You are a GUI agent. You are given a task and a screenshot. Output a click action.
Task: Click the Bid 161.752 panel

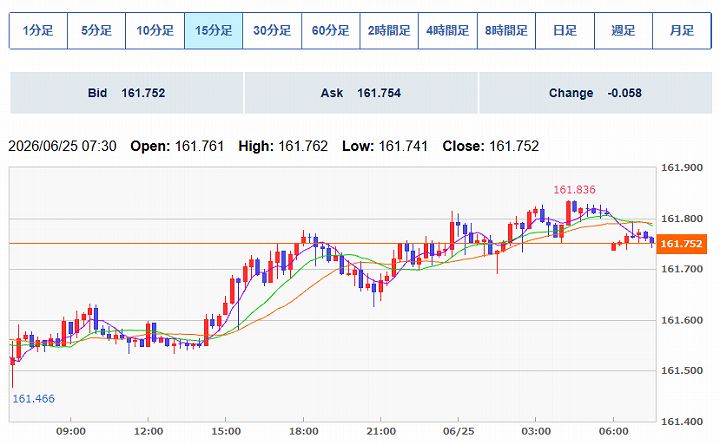pos(126,93)
